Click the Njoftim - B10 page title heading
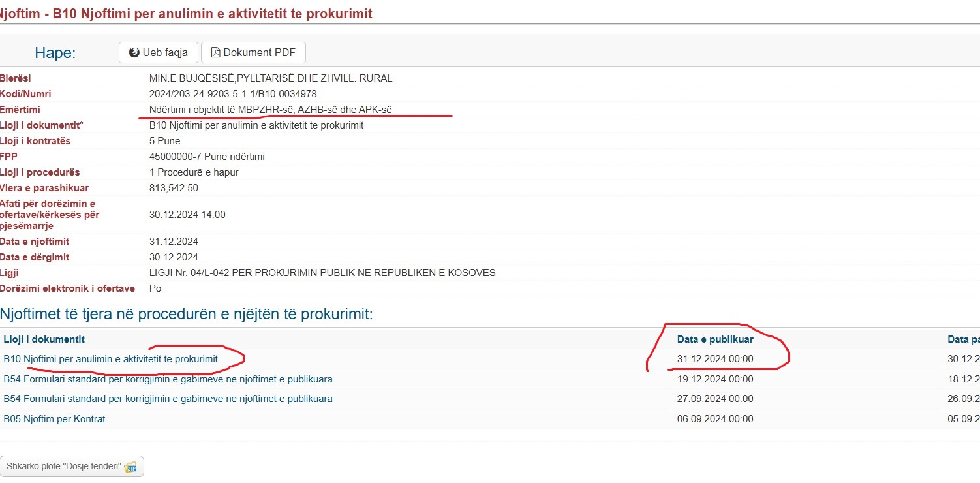This screenshot has height=483, width=980. click(x=186, y=13)
